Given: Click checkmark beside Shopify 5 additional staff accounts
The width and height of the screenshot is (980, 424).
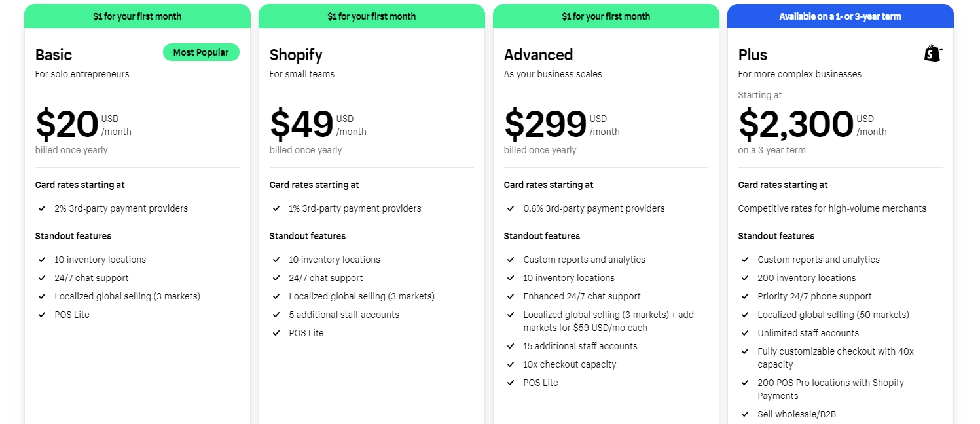Looking at the screenshot, I should 276,315.
